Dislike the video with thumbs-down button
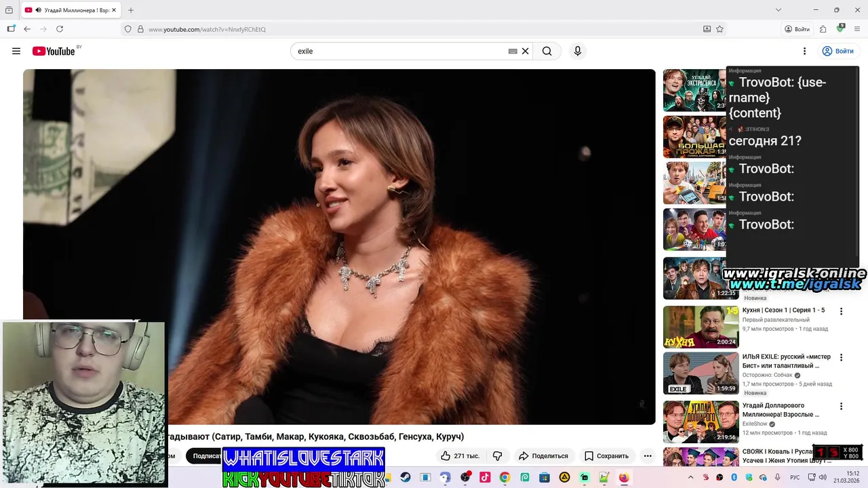Image resolution: width=868 pixels, height=488 pixels. [x=497, y=455]
